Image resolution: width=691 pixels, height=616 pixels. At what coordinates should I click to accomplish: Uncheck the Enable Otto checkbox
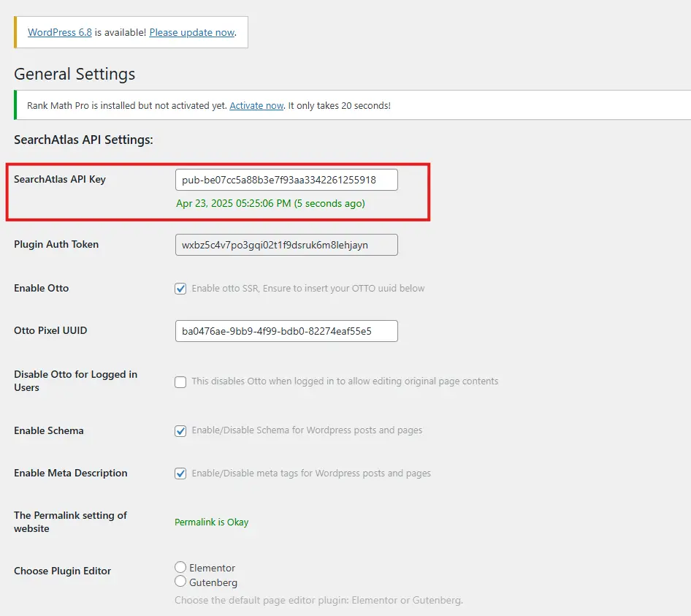coord(180,289)
